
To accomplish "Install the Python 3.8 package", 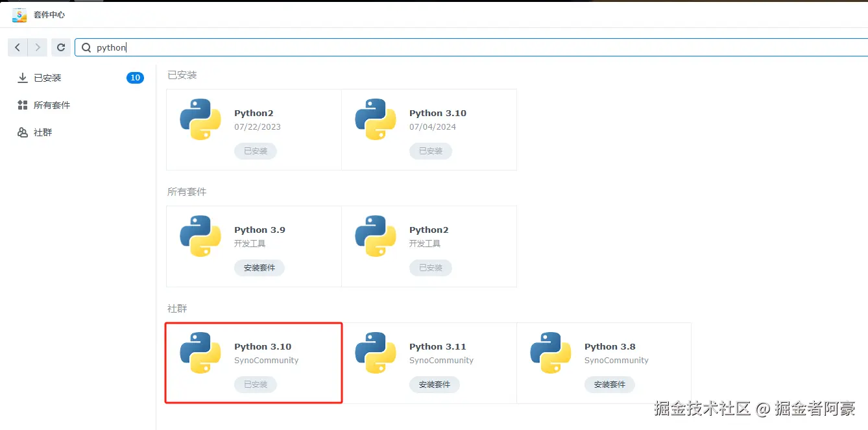I will [610, 385].
